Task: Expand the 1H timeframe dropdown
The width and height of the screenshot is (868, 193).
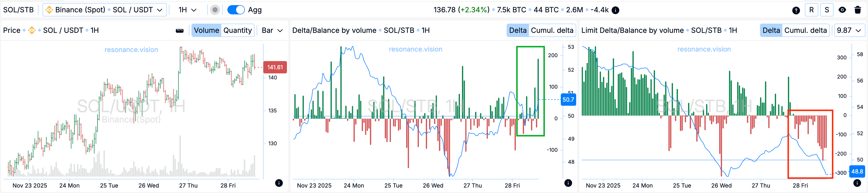Action: (187, 10)
